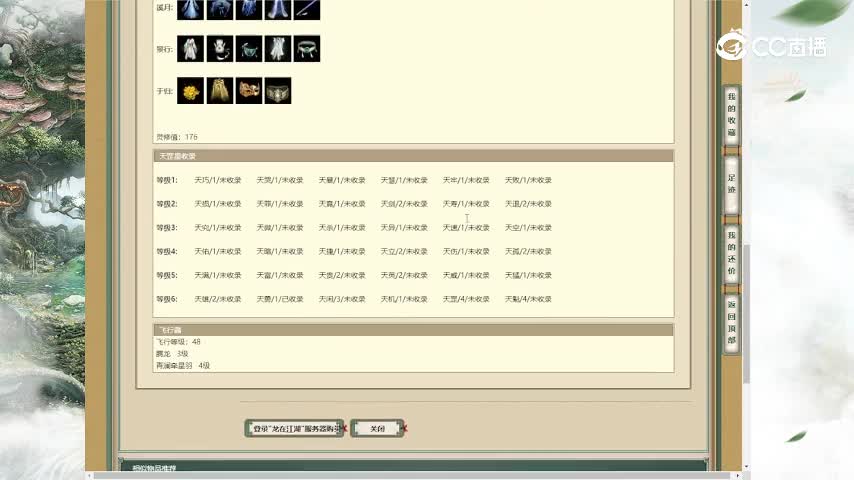Image resolution: width=854 pixels, height=480 pixels.
Task: Click the 等级6 row label
Action: pos(167,299)
